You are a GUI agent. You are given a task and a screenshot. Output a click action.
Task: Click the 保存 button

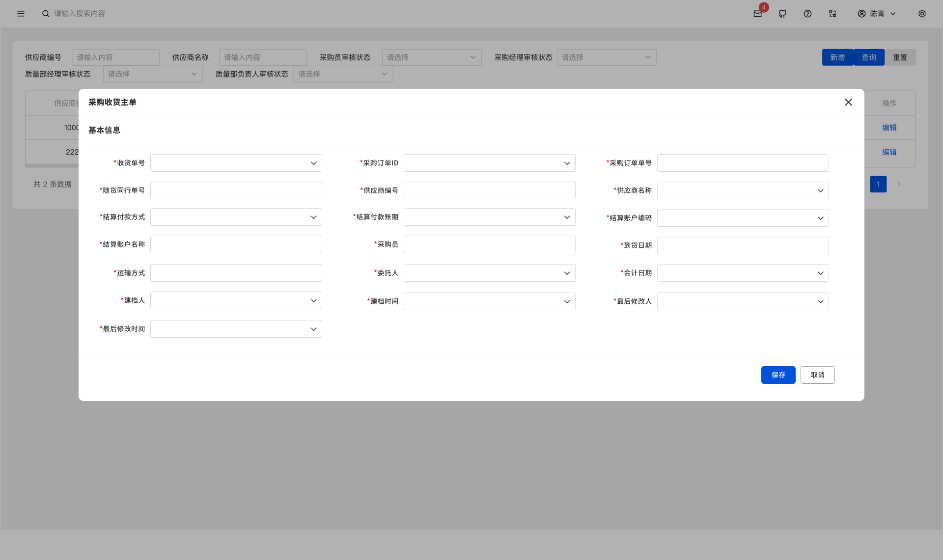click(778, 375)
